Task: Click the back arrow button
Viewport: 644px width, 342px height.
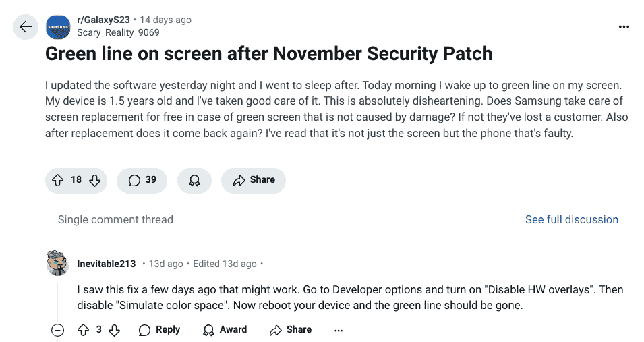Action: tap(26, 27)
